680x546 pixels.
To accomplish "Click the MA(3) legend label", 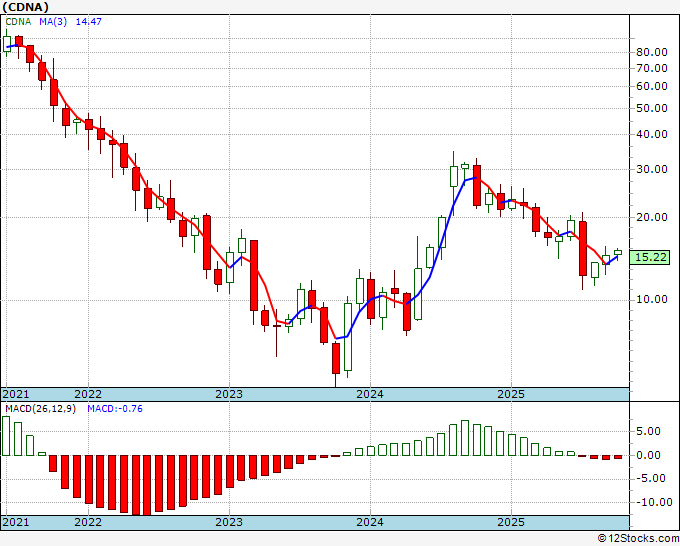I will (x=53, y=21).
